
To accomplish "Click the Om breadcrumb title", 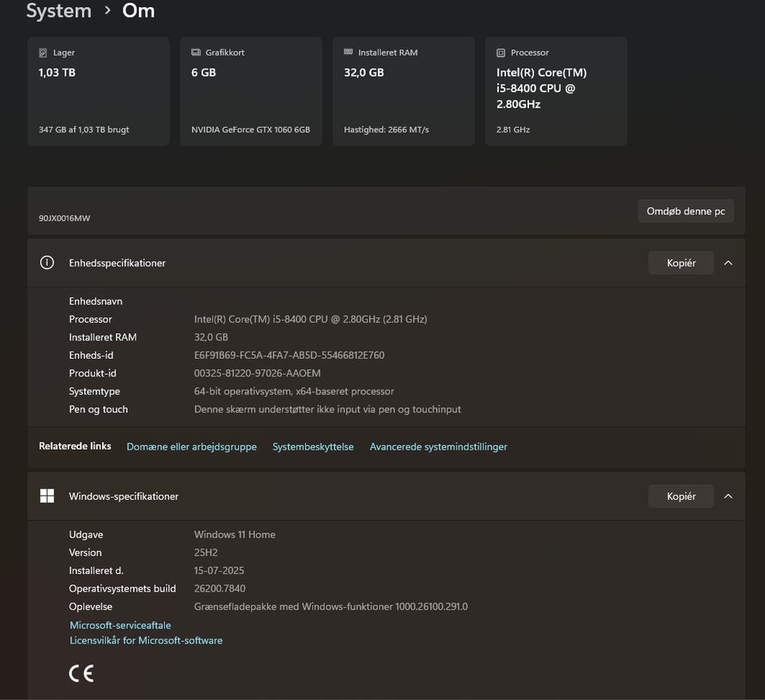I will [139, 10].
